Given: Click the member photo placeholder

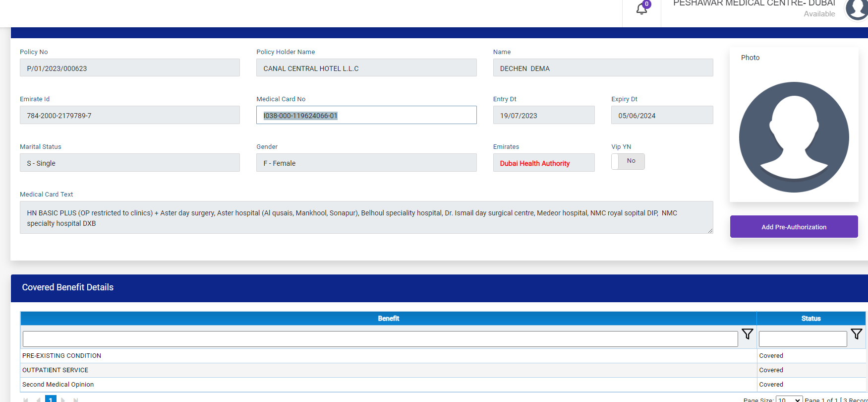Looking at the screenshot, I should coord(794,137).
